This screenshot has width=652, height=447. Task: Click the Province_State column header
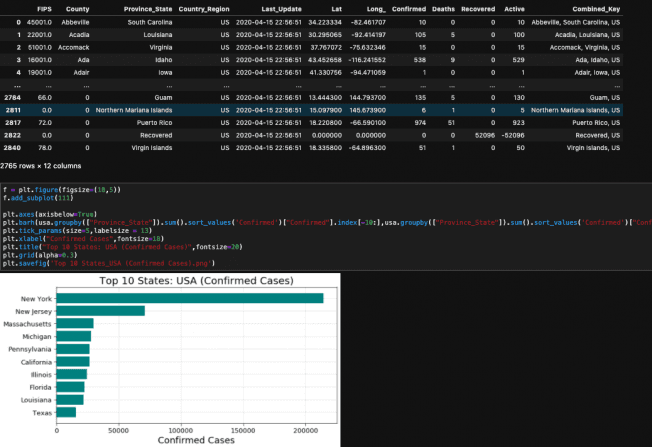tap(148, 9)
